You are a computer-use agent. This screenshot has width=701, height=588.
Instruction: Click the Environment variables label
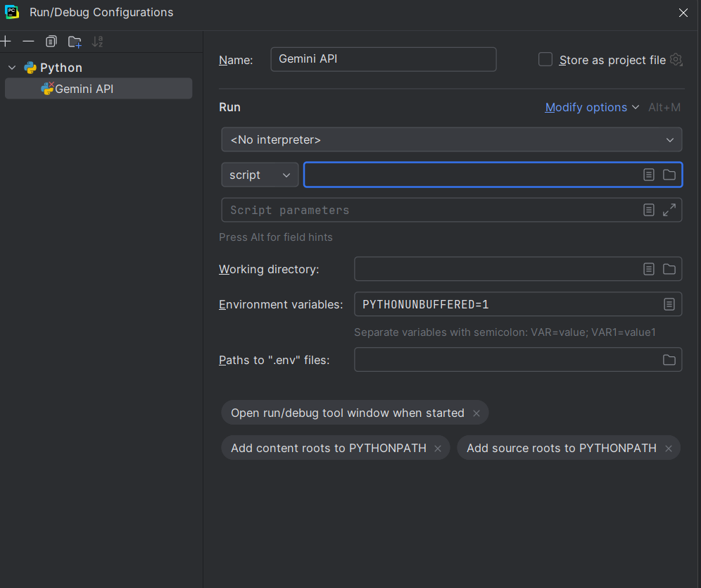[x=281, y=304]
